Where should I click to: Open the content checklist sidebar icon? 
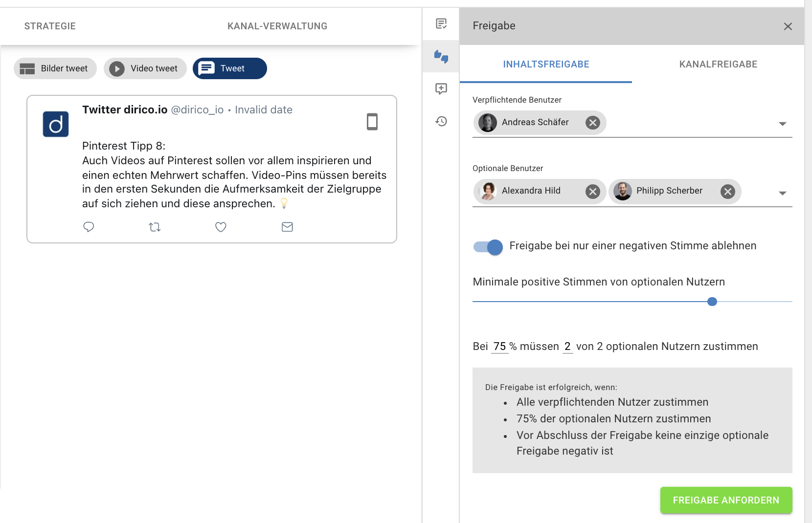pos(441,23)
